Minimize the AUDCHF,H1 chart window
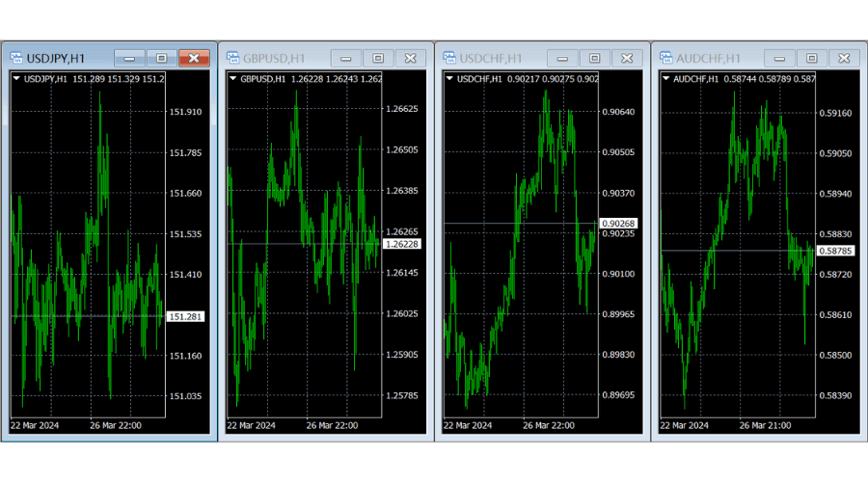 point(779,59)
